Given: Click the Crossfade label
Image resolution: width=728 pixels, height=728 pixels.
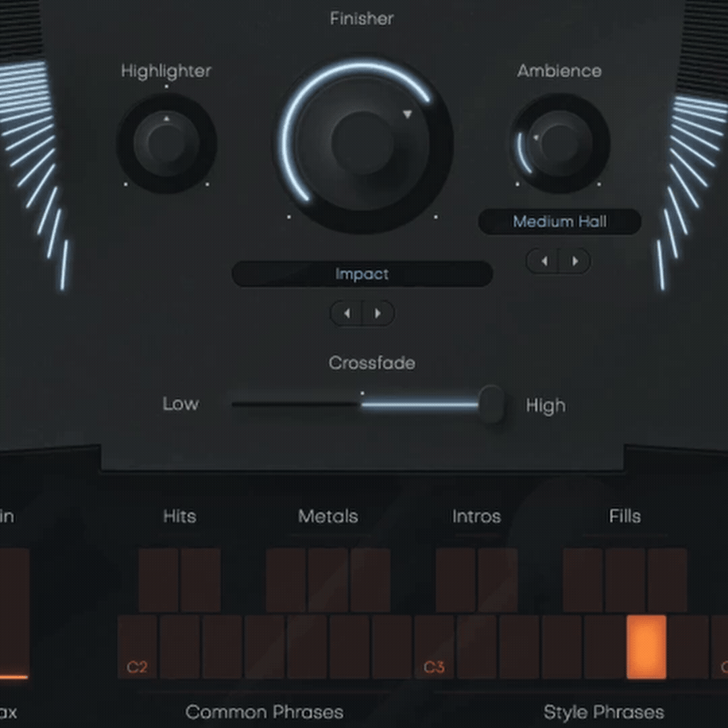Looking at the screenshot, I should pos(372,363).
